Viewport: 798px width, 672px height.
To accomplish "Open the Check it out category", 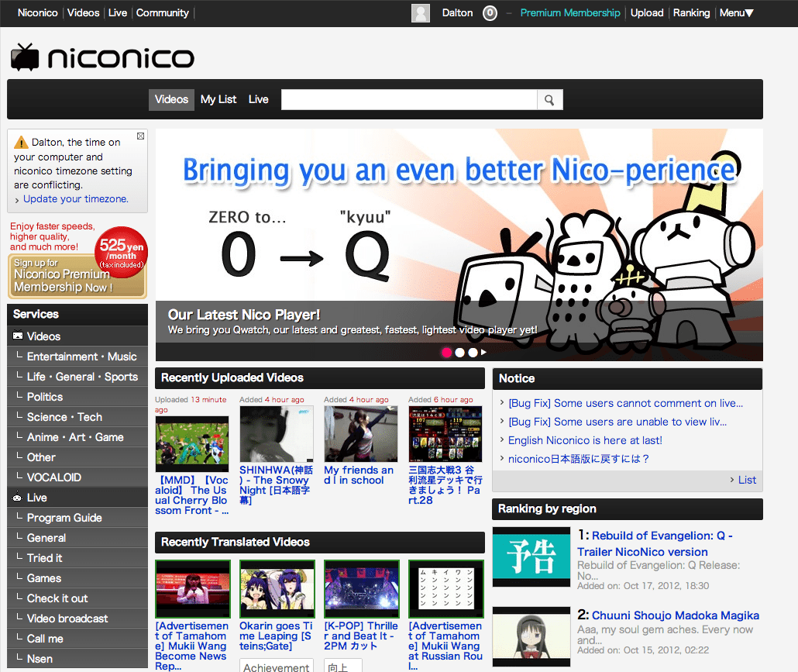I will point(77,598).
